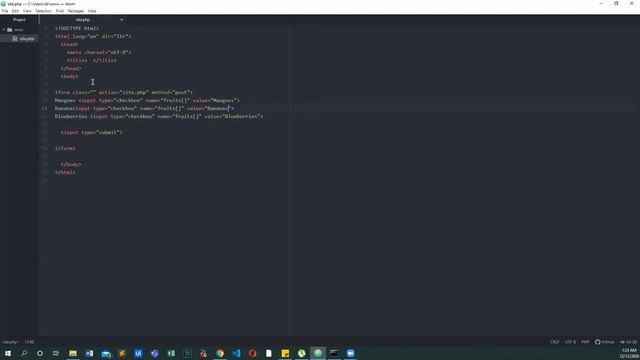Click the Mangoes checkbox input line
The width and height of the screenshot is (640, 360).
click(147, 100)
